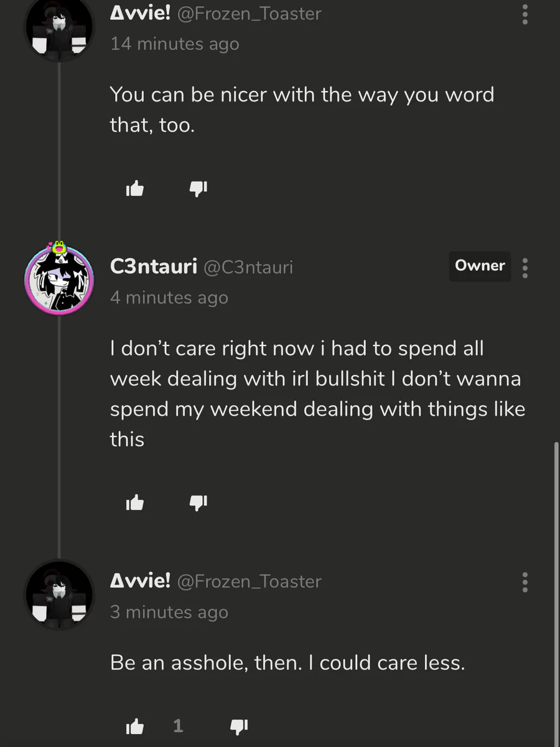Thumbs down C3ntauri's "I don't care" reply
Screen dimensions: 560x747
pyautogui.click(x=198, y=502)
